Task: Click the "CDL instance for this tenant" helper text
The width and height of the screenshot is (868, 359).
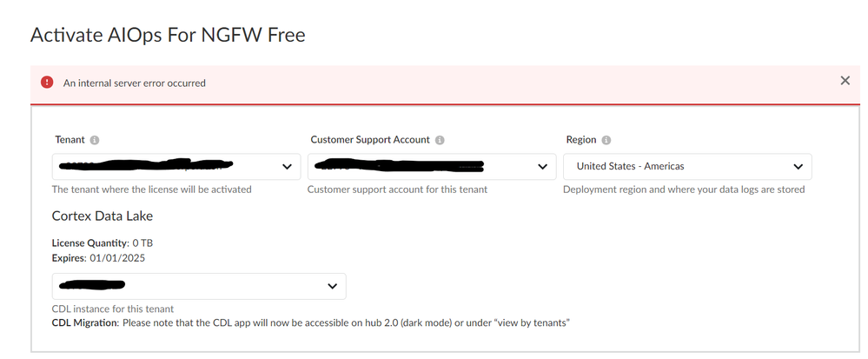Action: tap(113, 309)
